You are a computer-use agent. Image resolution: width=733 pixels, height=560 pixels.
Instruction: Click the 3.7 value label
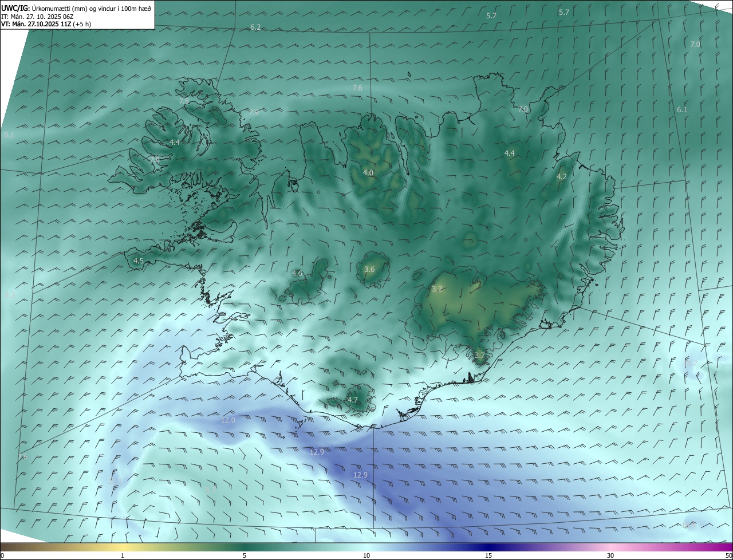click(x=480, y=355)
